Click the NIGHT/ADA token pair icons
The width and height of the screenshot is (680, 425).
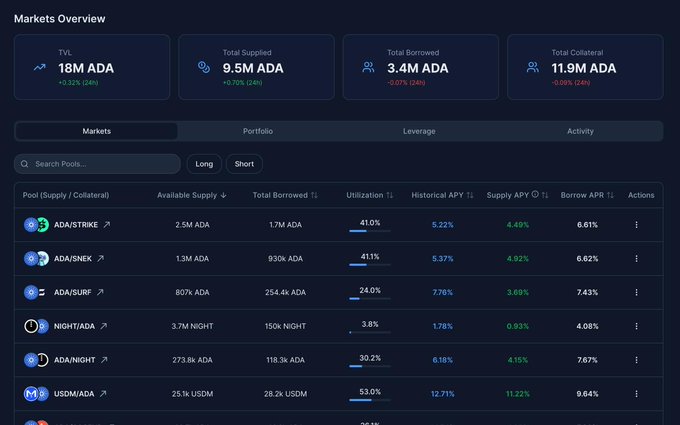click(36, 326)
